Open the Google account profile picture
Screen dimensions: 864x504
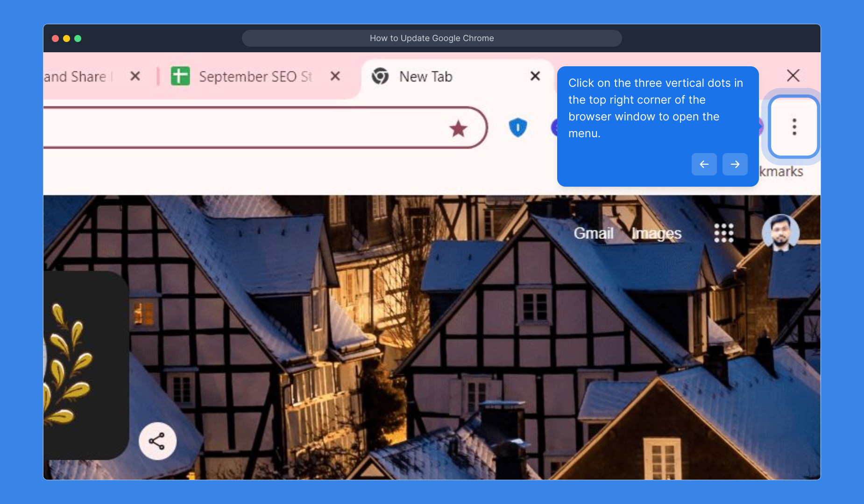point(780,232)
